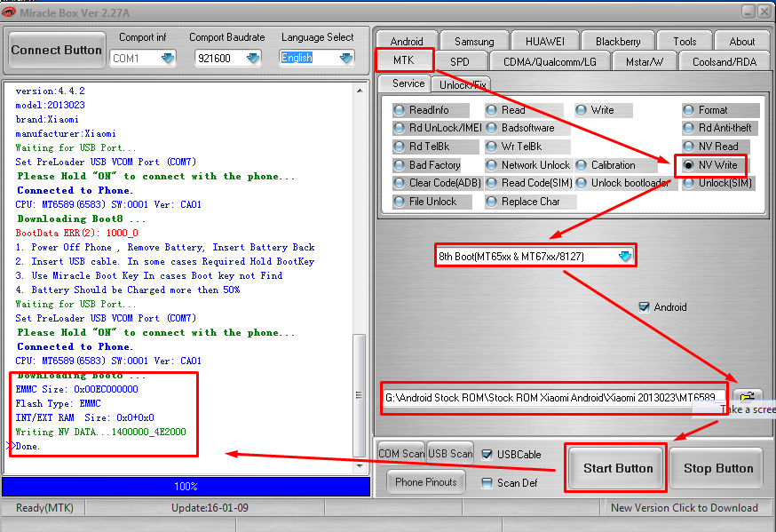The width and height of the screenshot is (776, 532).
Task: Select the NV Read radio option
Action: [688, 147]
